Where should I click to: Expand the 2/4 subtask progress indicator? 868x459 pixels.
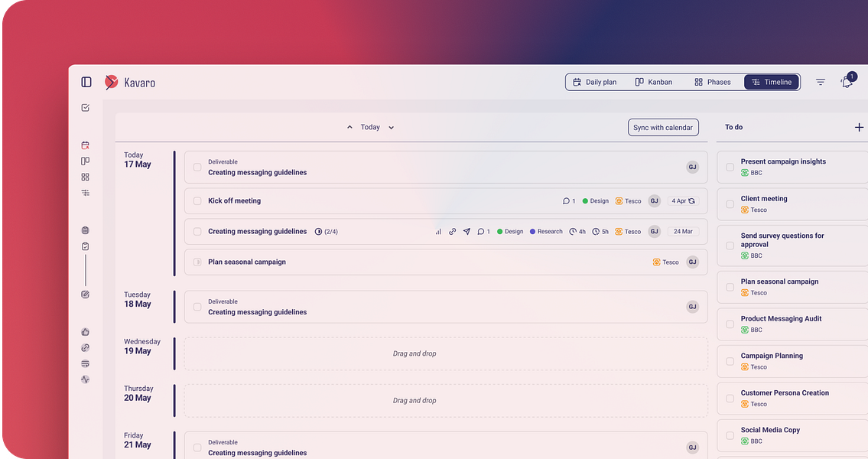pos(326,232)
